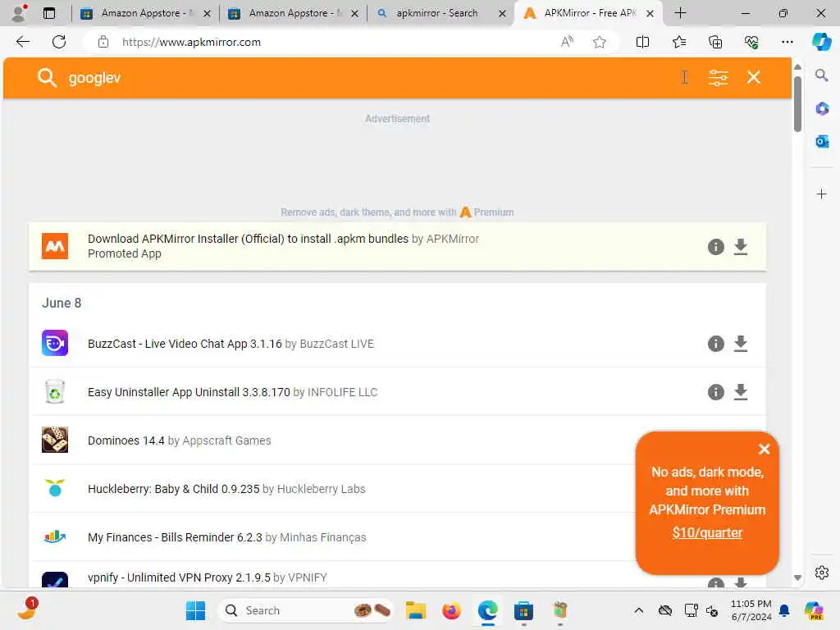Image resolution: width=840 pixels, height=630 pixels.
Task: Open tab actions menu icon
Action: click(x=48, y=13)
